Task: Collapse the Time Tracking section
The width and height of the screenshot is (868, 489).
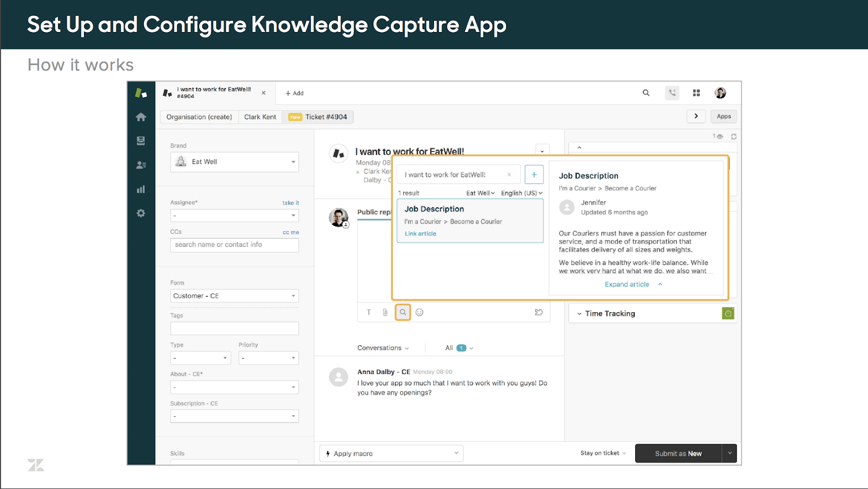Action: (x=579, y=314)
